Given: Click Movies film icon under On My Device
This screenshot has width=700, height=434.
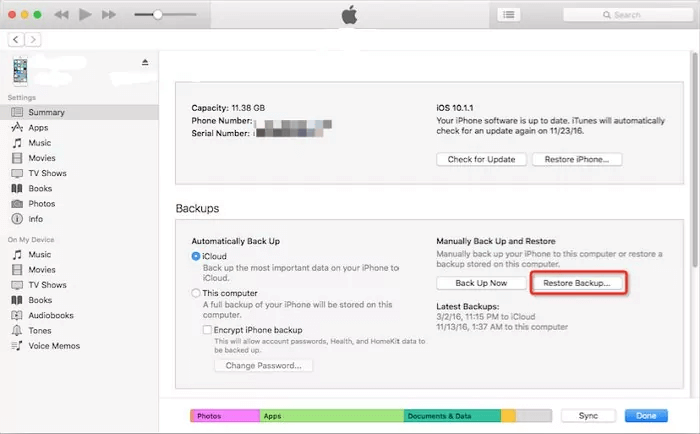Looking at the screenshot, I should 17,270.
